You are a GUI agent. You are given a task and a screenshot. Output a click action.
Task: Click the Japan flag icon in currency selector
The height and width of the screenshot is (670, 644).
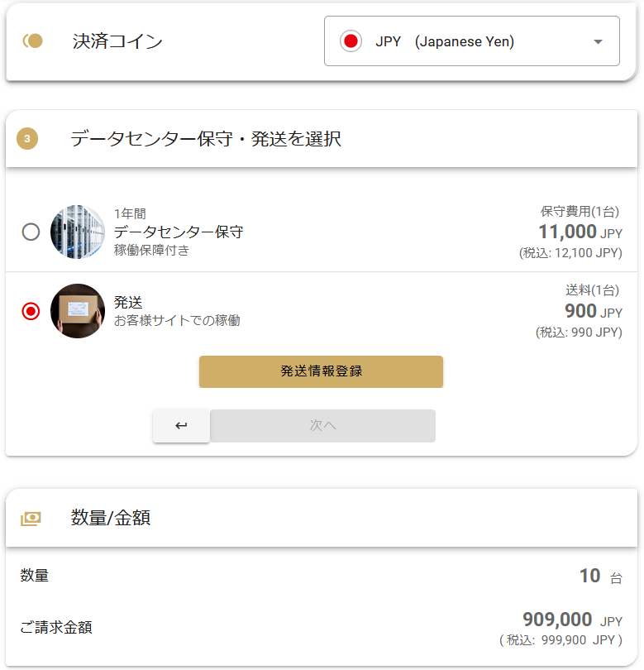pyautogui.click(x=351, y=41)
